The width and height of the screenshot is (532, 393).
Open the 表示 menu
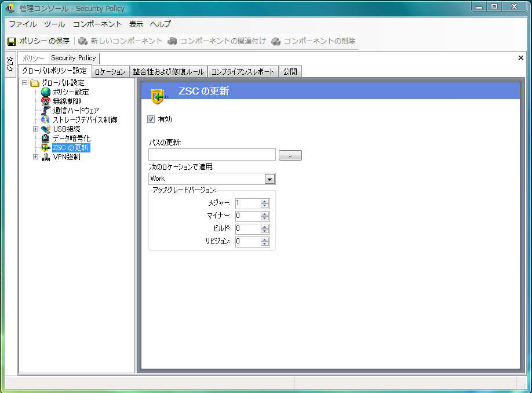tap(136, 24)
